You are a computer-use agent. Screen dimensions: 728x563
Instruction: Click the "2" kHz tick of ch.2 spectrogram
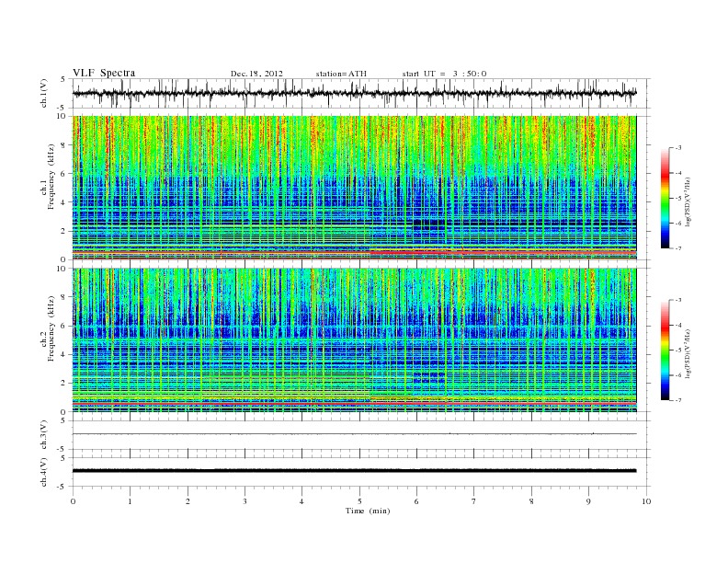tap(64, 384)
